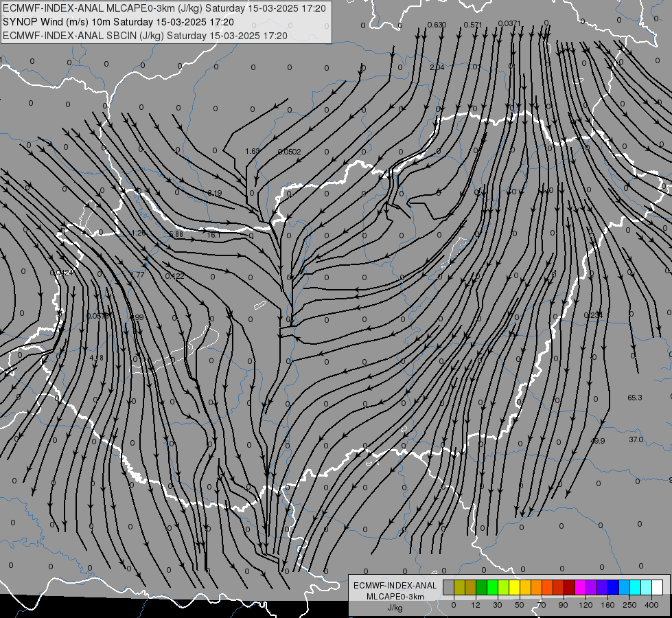Click the map value 0.122
The image size is (672, 618).
[x=175, y=276]
